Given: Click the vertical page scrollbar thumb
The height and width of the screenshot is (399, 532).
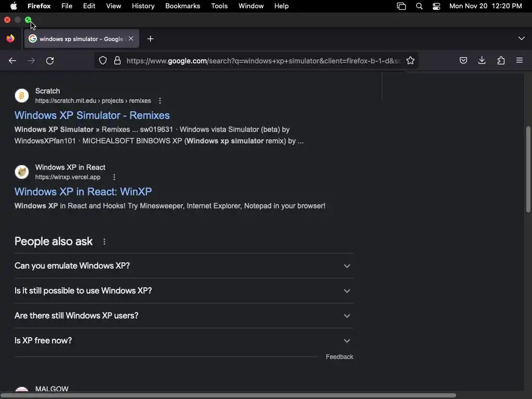Looking at the screenshot, I should point(528,169).
